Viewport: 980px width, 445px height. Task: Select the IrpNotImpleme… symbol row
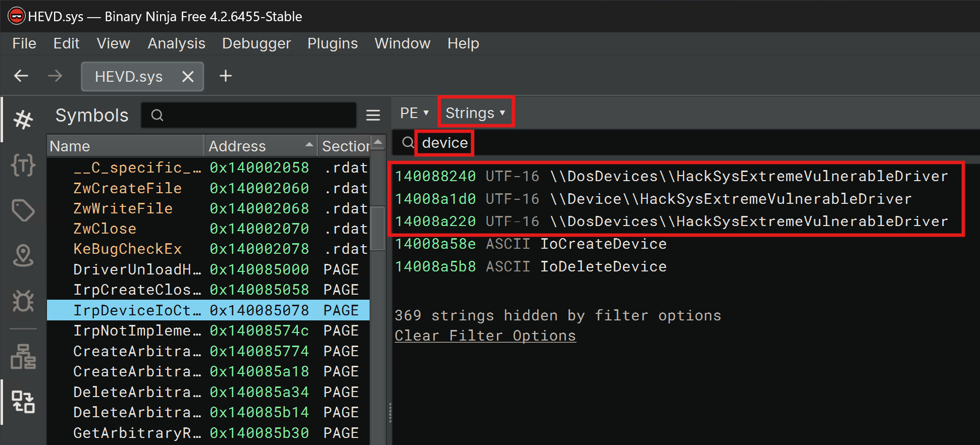coord(208,330)
